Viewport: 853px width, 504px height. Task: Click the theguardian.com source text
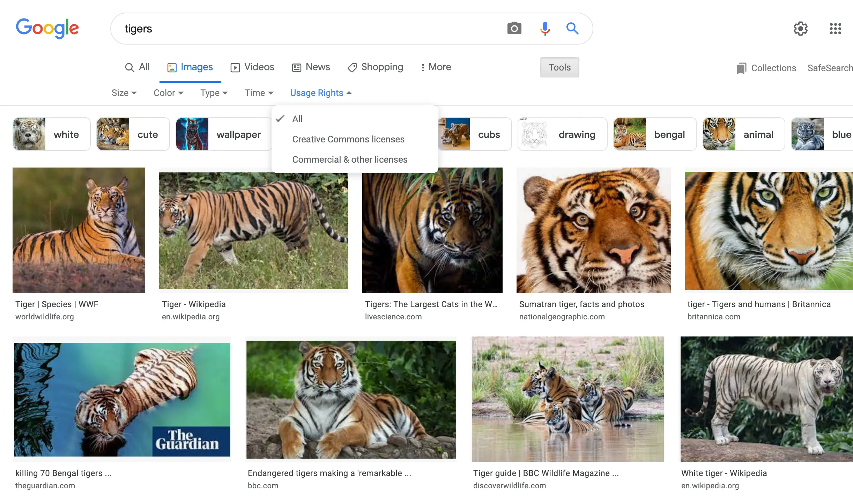(x=45, y=486)
